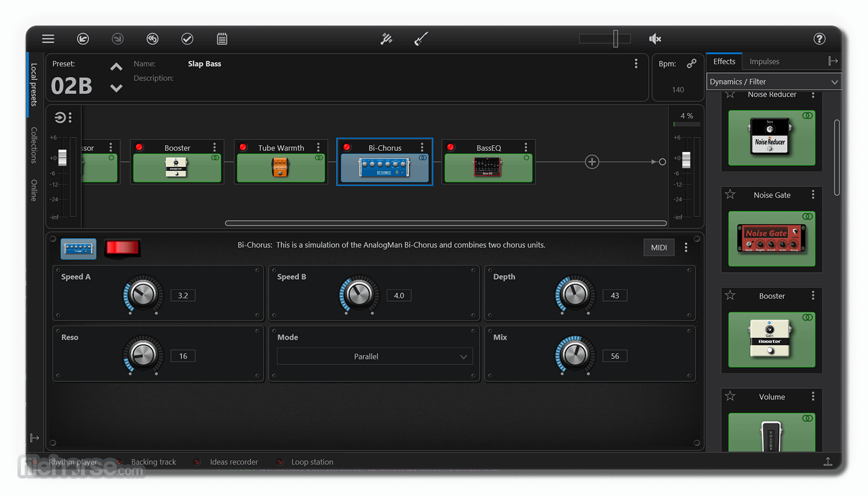Switch to the Impulses tab

pyautogui.click(x=764, y=61)
